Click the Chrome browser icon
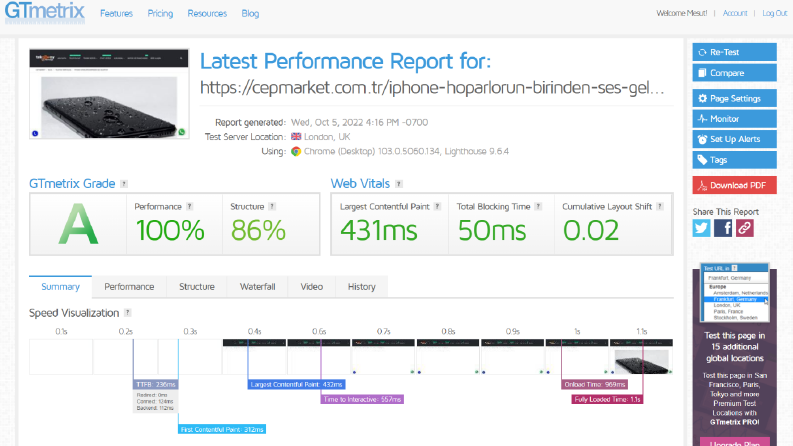This screenshot has width=793, height=446. click(296, 151)
